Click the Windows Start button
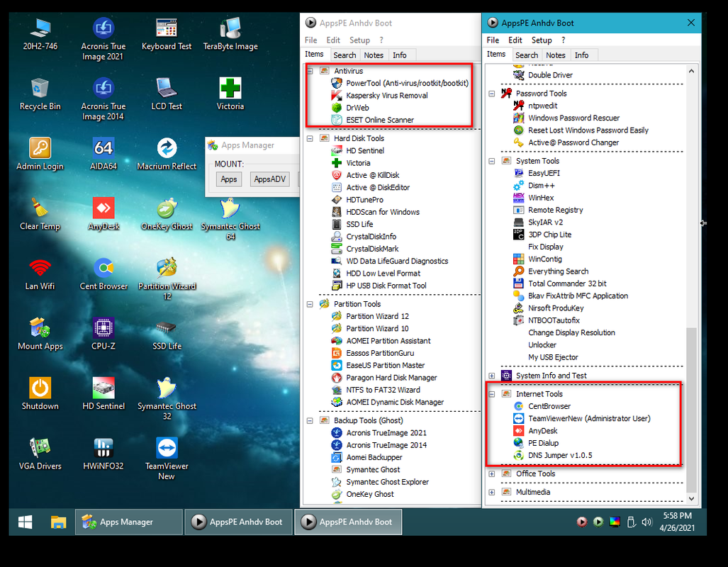Image resolution: width=728 pixels, height=567 pixels. [x=25, y=522]
